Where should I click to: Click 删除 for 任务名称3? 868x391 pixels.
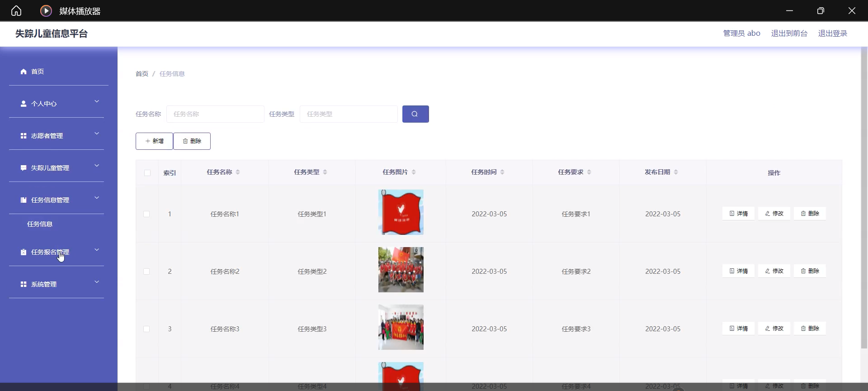point(810,329)
